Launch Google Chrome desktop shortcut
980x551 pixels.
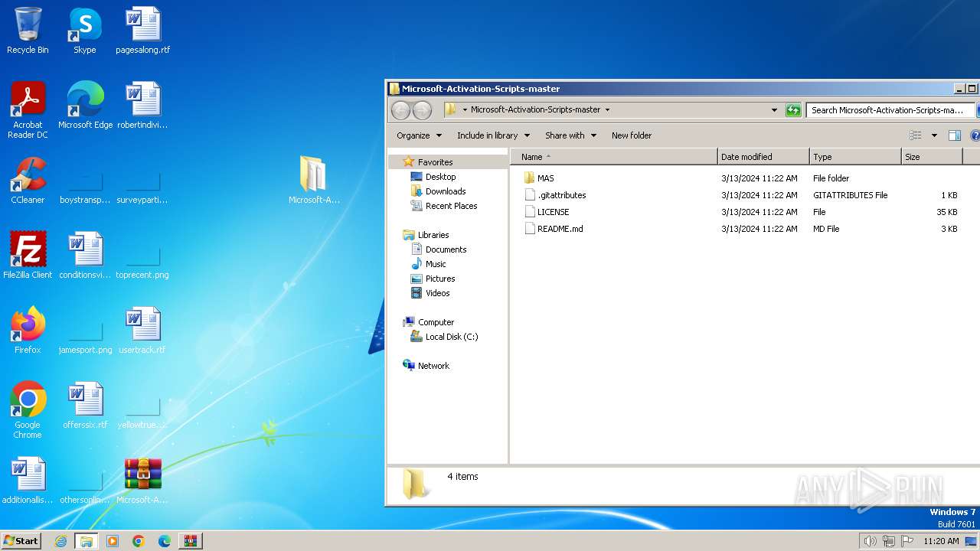tap(28, 409)
